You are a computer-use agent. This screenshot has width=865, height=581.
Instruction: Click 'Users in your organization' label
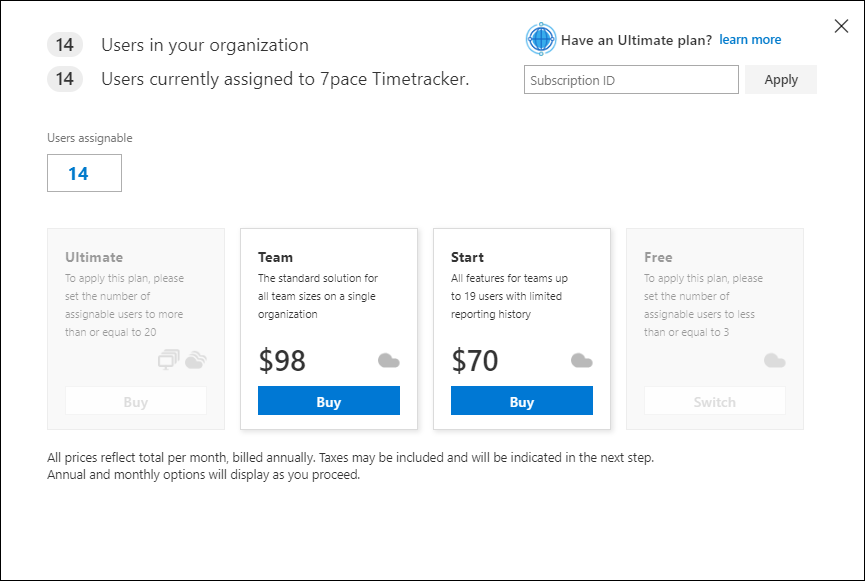click(x=205, y=45)
